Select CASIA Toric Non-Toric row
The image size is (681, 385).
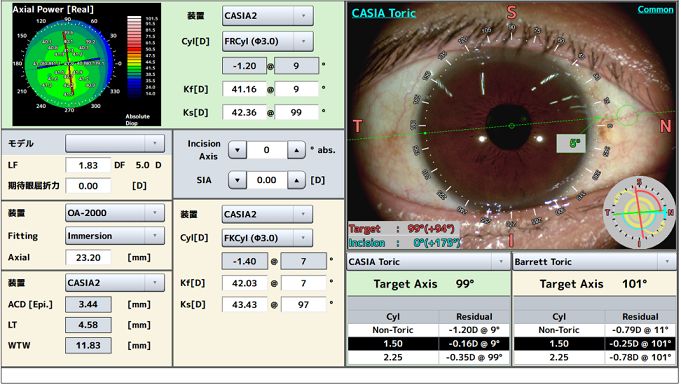point(429,330)
